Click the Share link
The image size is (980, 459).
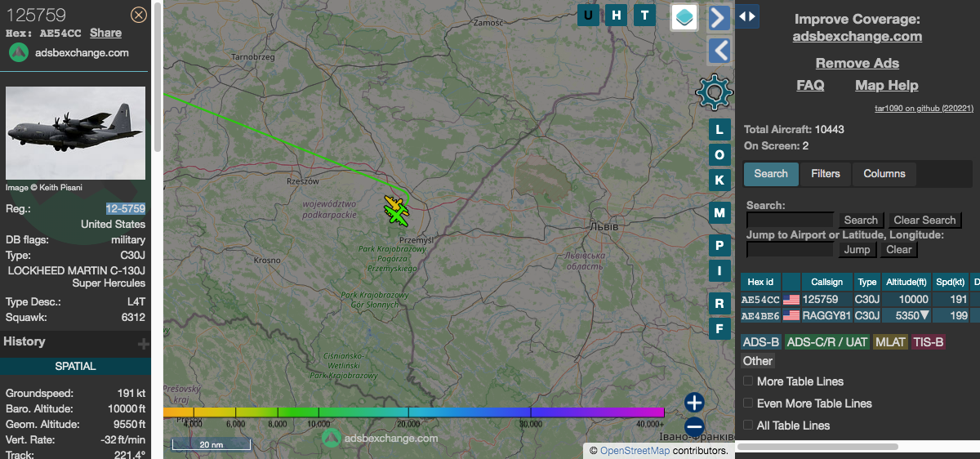(x=105, y=33)
